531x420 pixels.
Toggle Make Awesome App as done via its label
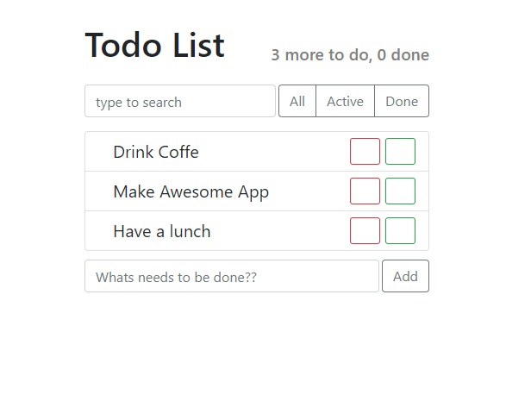coord(191,192)
